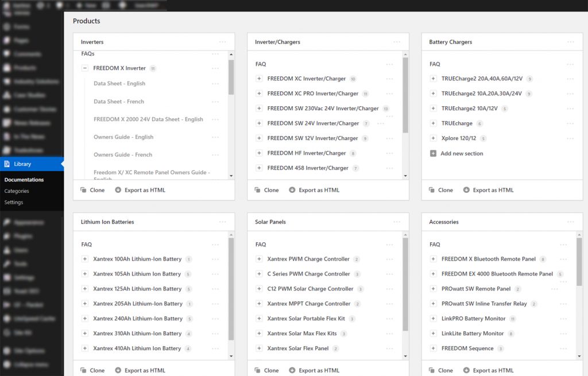Open row options for Data Sheet - English
Screen dimensions: 588x376
(215, 84)
